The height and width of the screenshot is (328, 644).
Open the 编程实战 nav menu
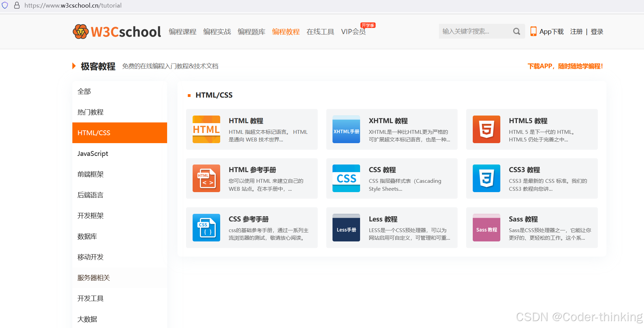(217, 32)
